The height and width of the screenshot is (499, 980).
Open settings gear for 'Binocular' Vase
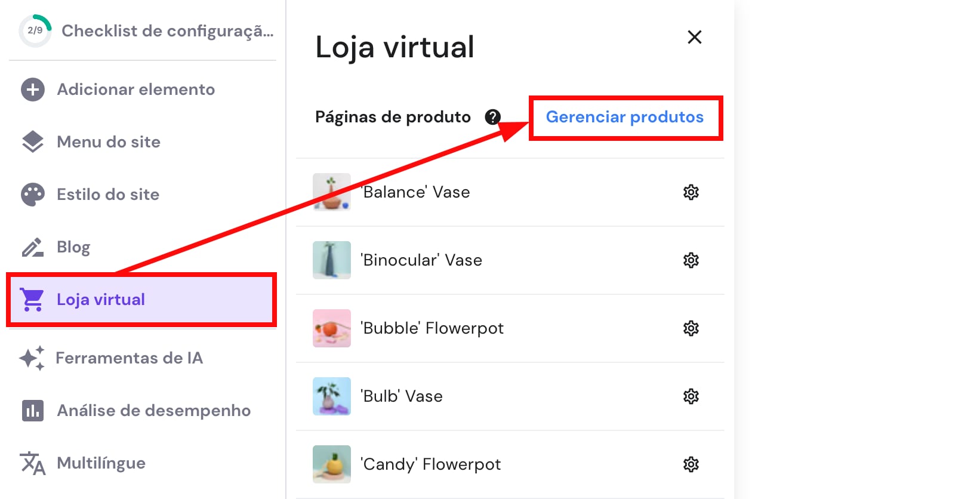point(691,260)
